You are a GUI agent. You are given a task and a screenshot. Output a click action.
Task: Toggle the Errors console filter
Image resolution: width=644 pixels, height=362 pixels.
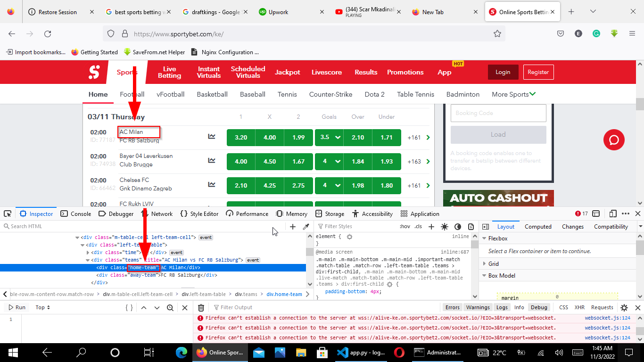453,307
